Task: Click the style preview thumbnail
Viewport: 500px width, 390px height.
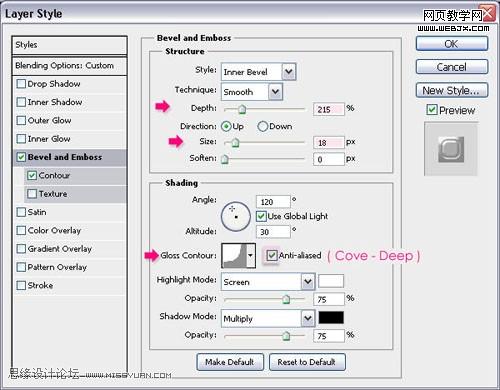Action: [451, 149]
